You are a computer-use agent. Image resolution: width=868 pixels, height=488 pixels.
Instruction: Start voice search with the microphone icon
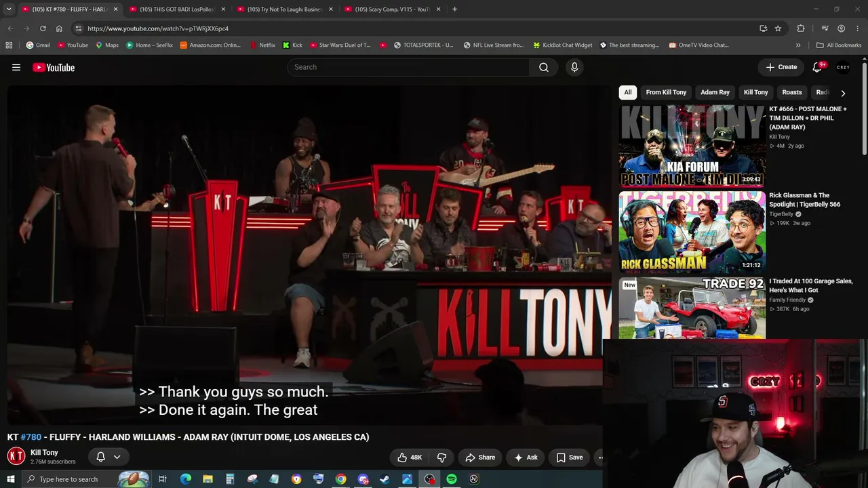(x=574, y=67)
